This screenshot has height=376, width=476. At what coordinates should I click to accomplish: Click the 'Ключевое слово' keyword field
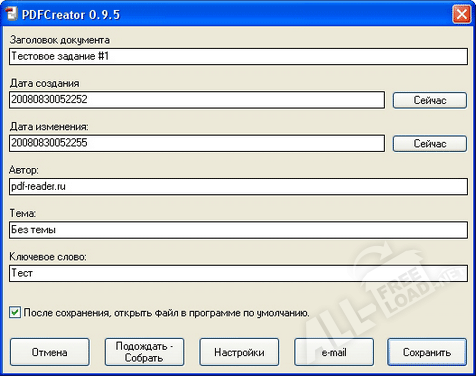click(x=238, y=273)
